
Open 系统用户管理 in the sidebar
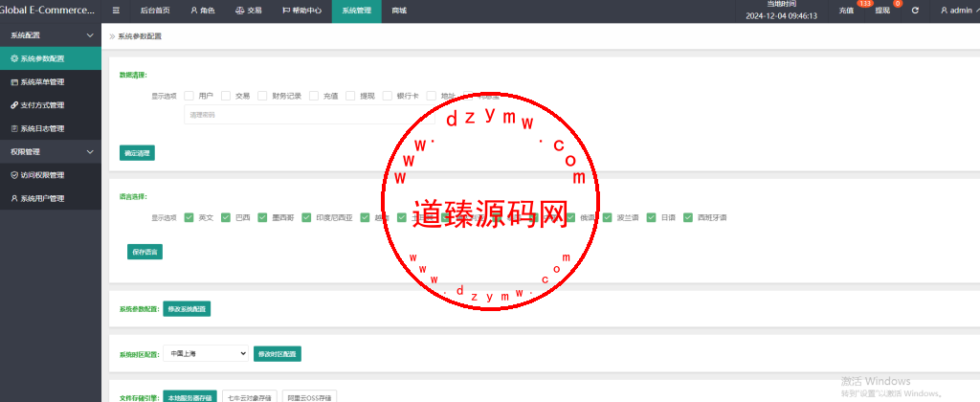click(x=51, y=199)
